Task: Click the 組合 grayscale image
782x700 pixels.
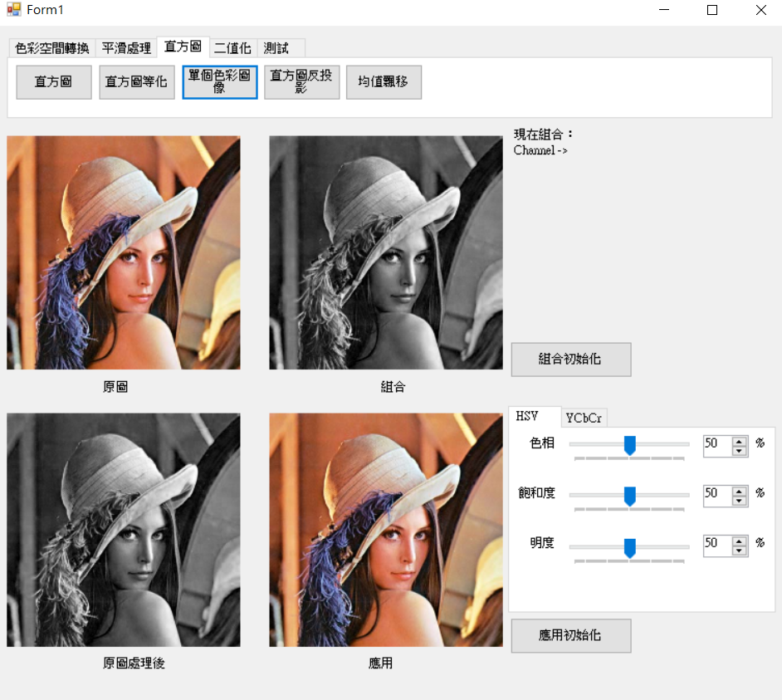Action: [x=386, y=252]
